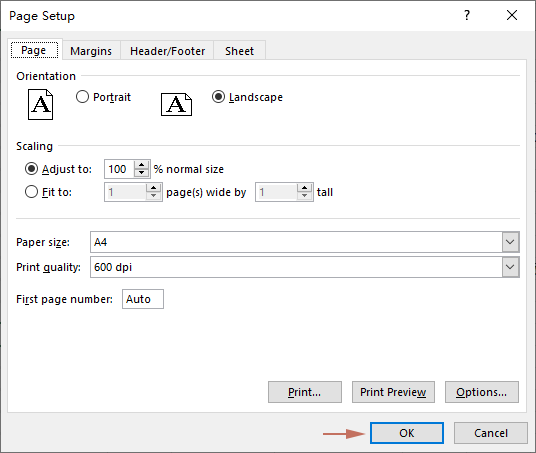Choose the Fit to scaling option
Screen dimensions: 536x453
[x=31, y=192]
